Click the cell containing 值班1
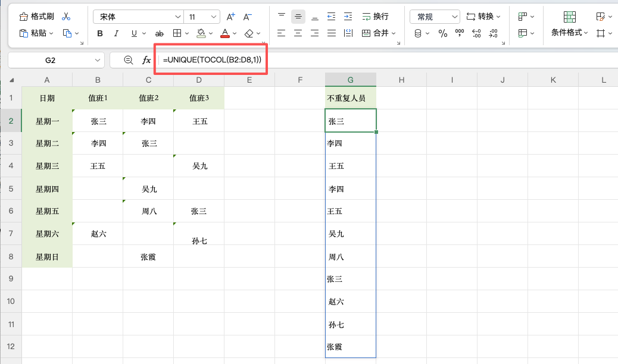618x364 pixels. pyautogui.click(x=98, y=98)
